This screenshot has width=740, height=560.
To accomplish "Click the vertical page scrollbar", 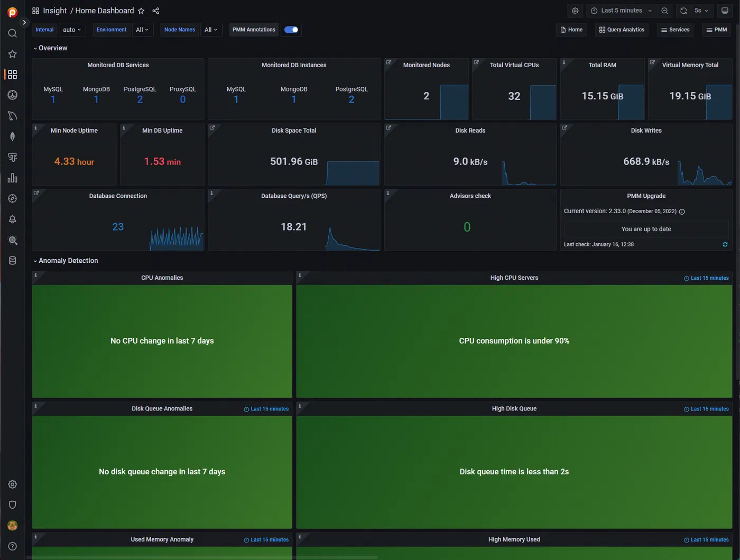I will [x=737, y=201].
